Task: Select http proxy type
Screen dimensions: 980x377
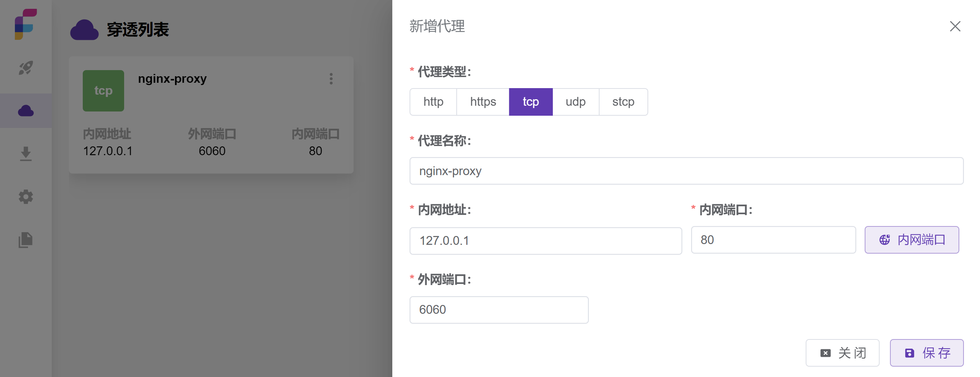Action: pos(433,102)
